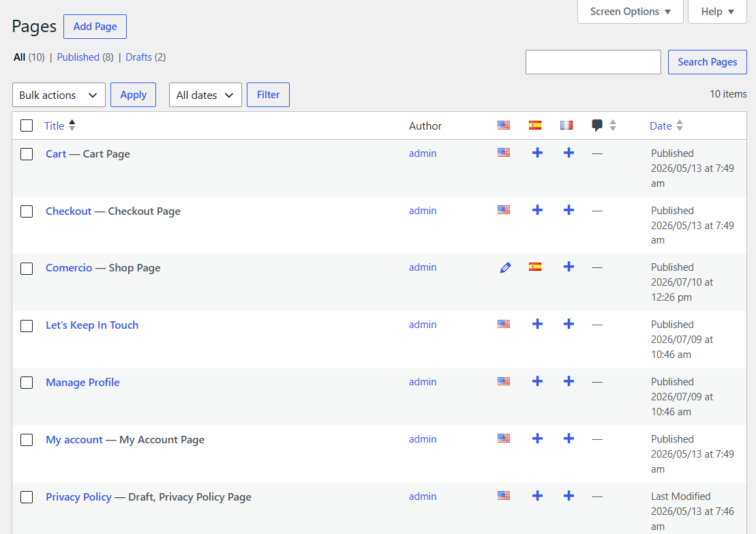756x534 pixels.
Task: Add Spanish translation for Checkout page
Action: (537, 210)
